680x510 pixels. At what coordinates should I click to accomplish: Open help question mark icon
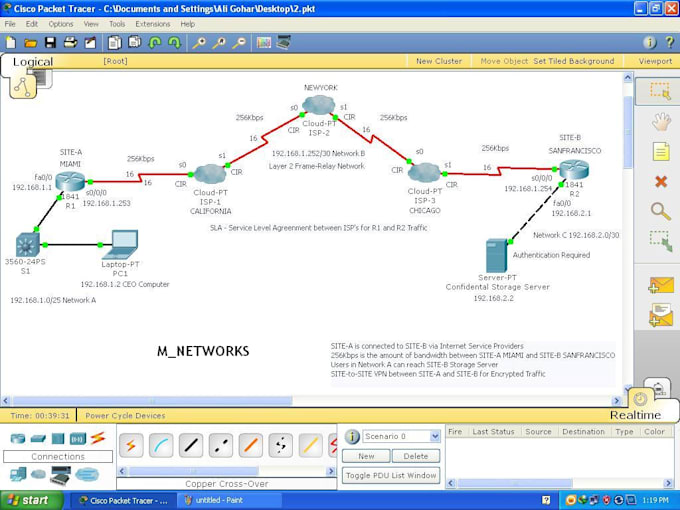670,42
